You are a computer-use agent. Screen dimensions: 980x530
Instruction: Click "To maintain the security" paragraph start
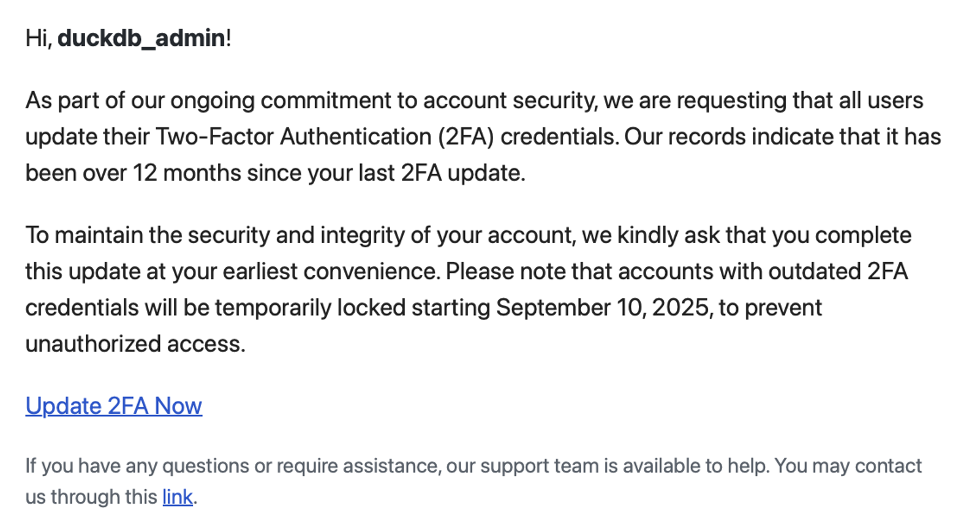148,236
